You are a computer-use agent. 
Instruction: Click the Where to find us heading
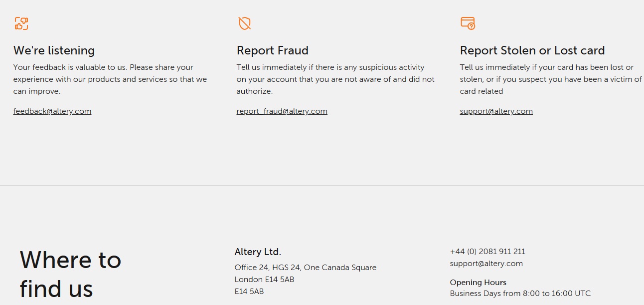70,274
